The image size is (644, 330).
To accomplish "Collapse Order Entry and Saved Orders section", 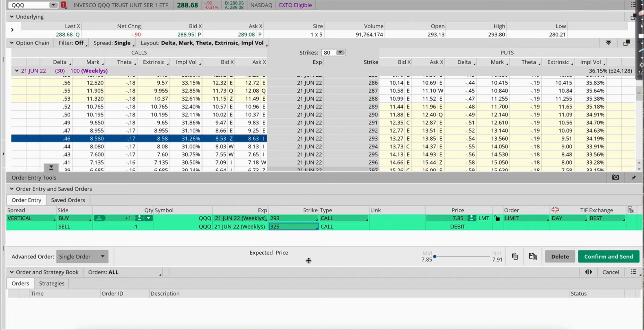I will [x=12, y=189].
